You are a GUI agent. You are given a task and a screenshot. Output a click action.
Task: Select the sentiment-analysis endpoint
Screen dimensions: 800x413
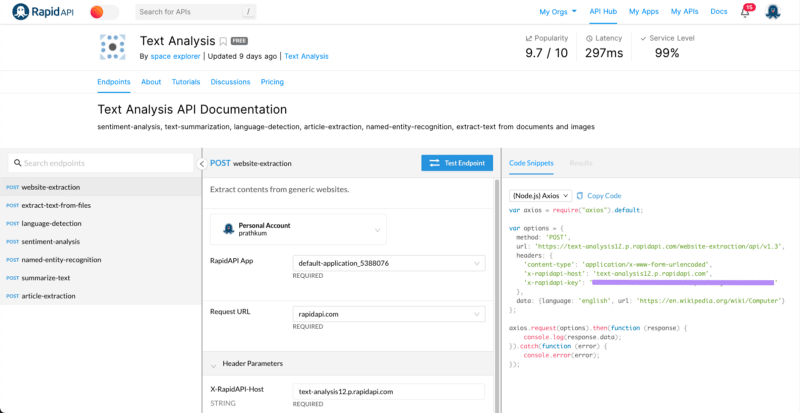[x=101, y=241]
